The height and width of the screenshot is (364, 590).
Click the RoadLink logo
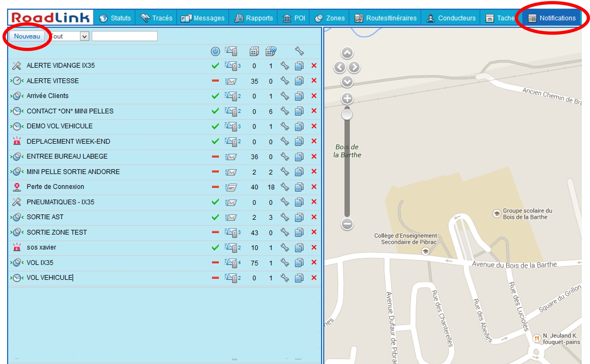pyautogui.click(x=50, y=18)
